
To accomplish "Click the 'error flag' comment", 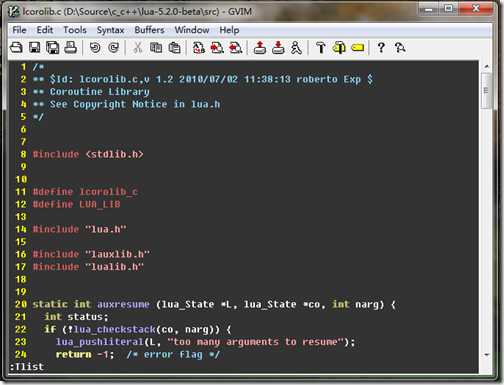I will 173,354.
